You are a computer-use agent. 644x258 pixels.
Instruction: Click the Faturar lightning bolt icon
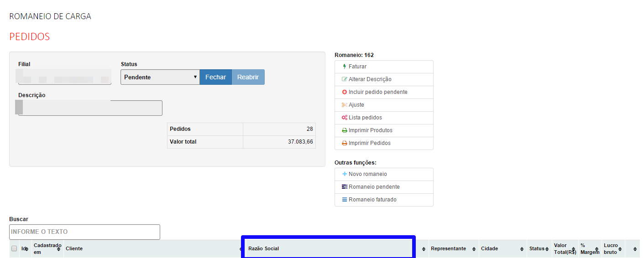(345, 67)
